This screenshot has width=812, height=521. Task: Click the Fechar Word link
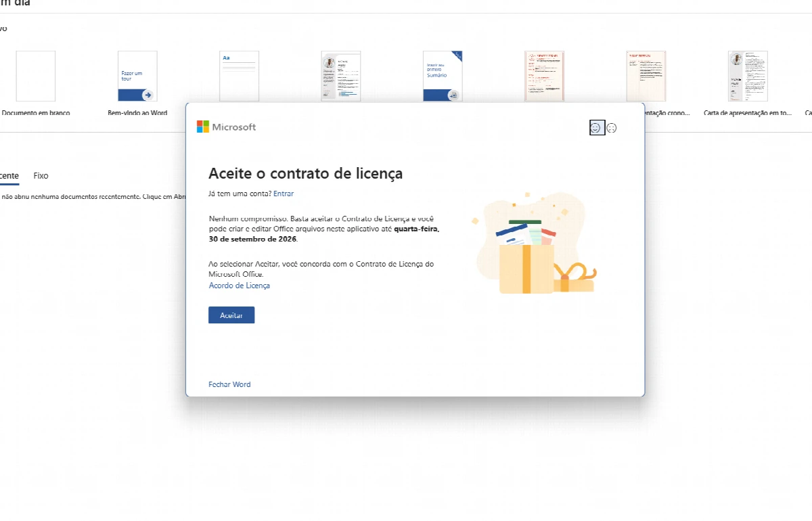click(229, 384)
